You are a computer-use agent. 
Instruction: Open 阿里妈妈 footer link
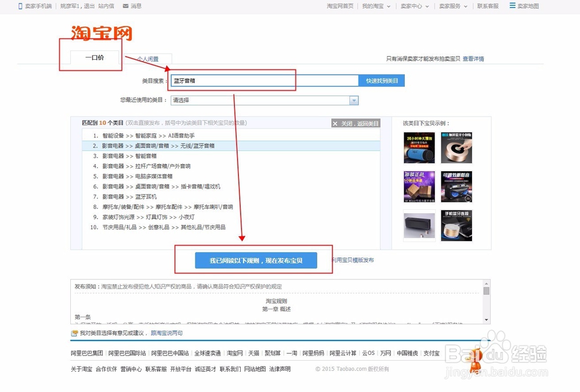coord(313,353)
